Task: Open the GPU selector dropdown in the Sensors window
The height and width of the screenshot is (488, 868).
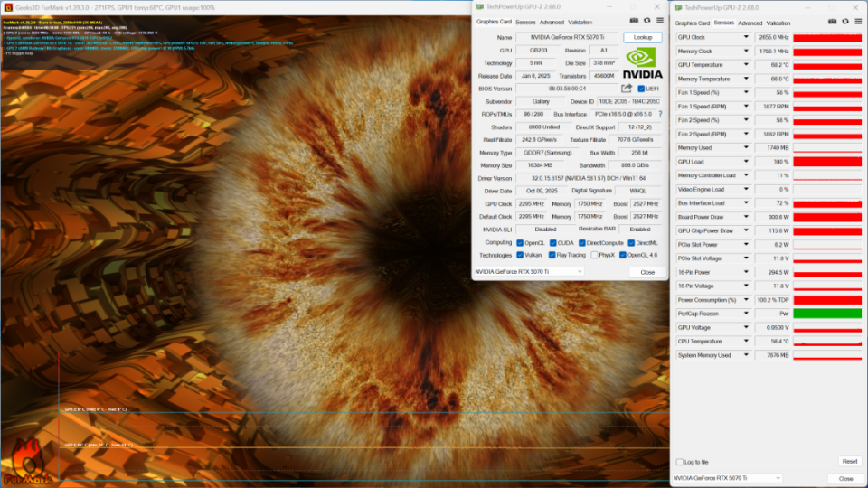Action: pos(727,478)
